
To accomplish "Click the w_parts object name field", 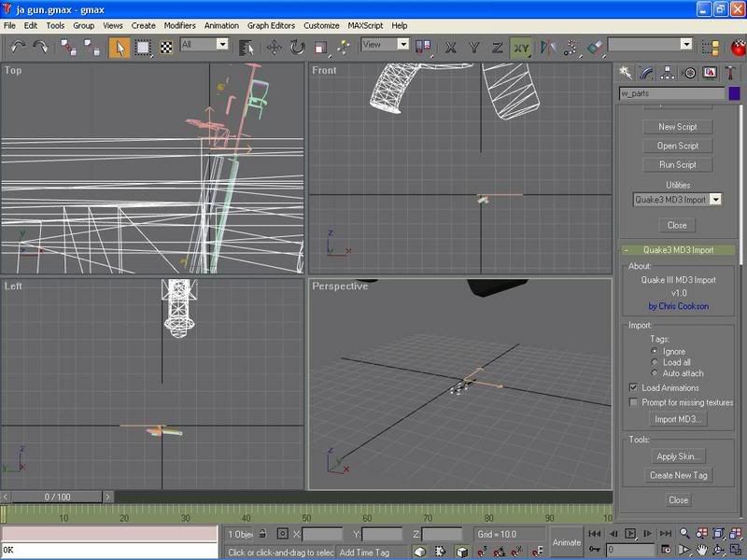I will coord(671,93).
